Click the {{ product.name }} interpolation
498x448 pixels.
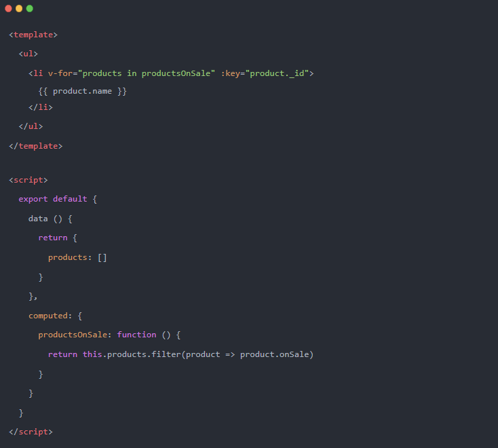click(83, 91)
